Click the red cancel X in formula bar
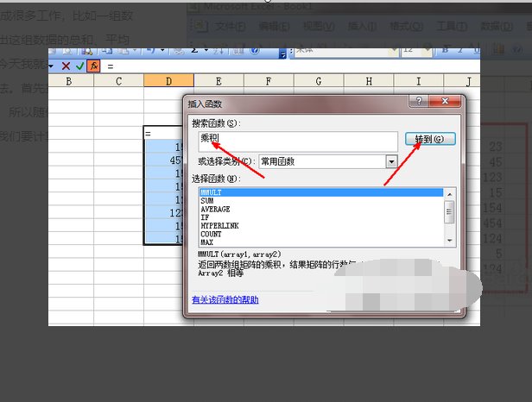 [66, 66]
